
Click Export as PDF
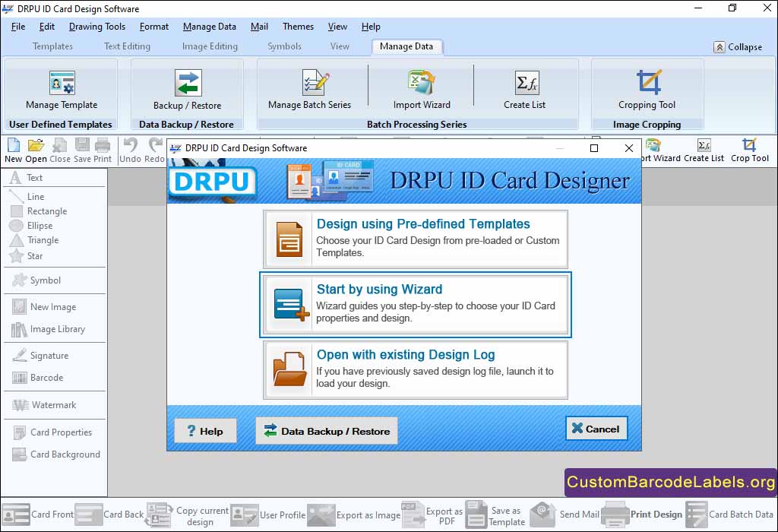(432, 515)
